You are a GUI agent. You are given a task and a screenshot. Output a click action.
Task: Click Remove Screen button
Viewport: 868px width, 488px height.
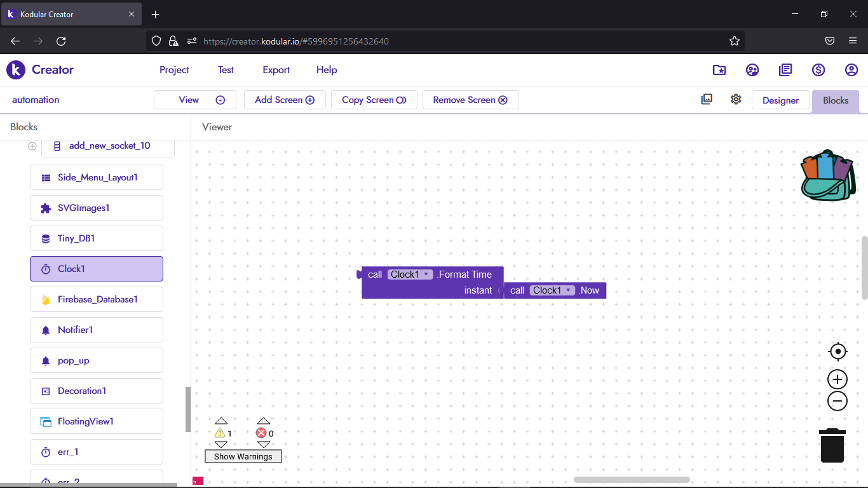(x=471, y=100)
